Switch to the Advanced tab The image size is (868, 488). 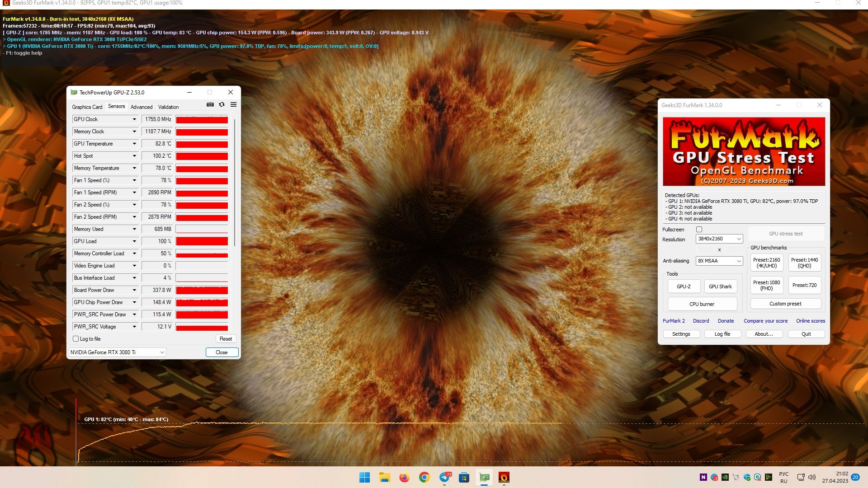click(x=142, y=107)
